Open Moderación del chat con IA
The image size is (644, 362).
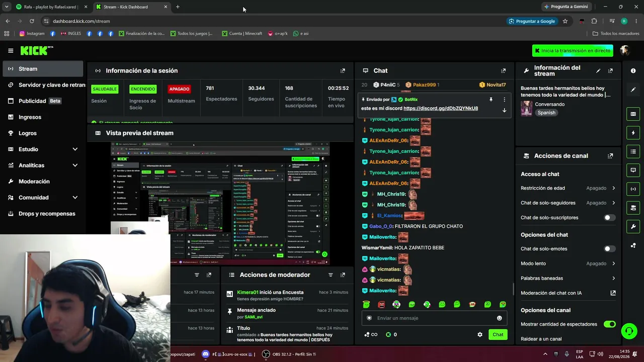click(568, 293)
